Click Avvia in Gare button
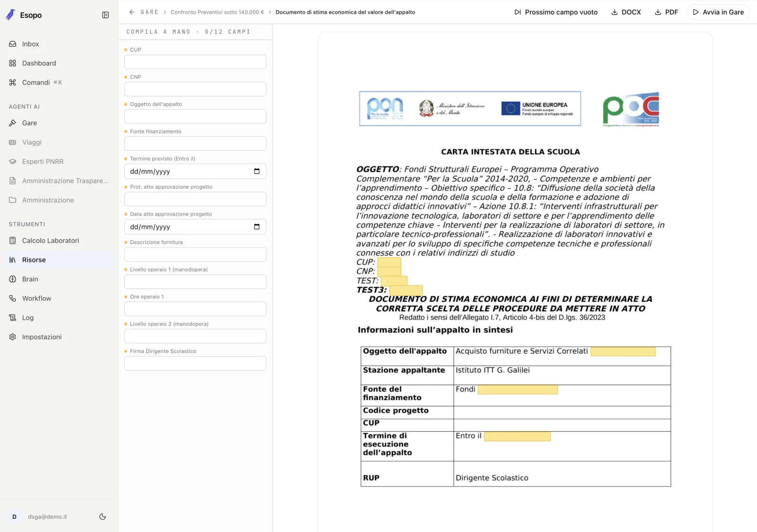The width and height of the screenshot is (757, 532). coord(718,12)
